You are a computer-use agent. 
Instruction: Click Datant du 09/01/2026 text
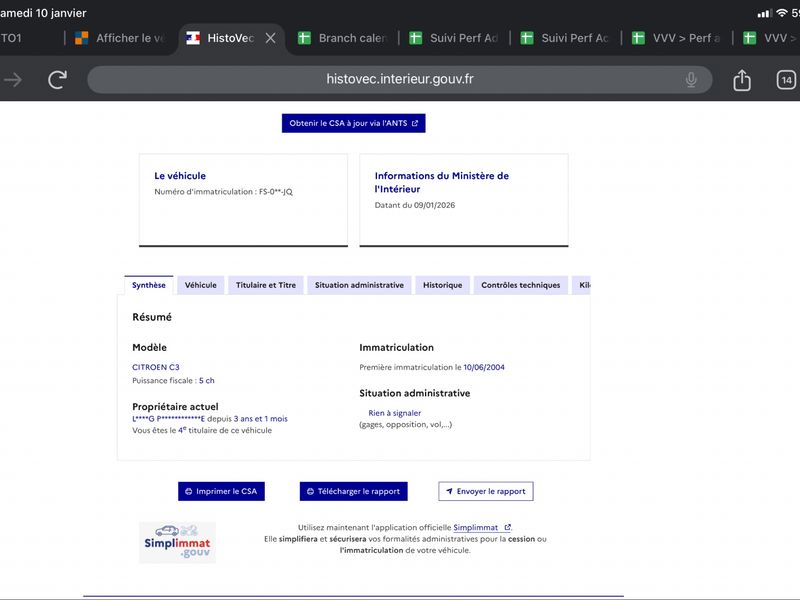tap(415, 205)
